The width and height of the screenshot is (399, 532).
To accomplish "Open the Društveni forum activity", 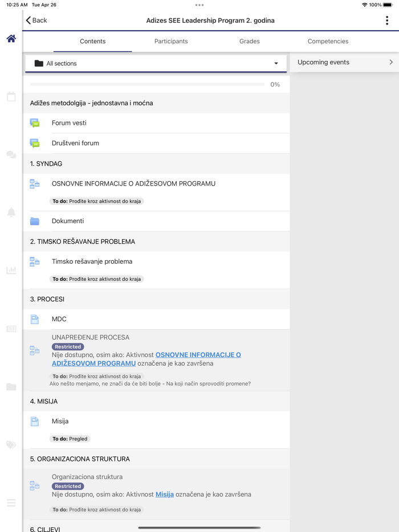I will [156, 143].
